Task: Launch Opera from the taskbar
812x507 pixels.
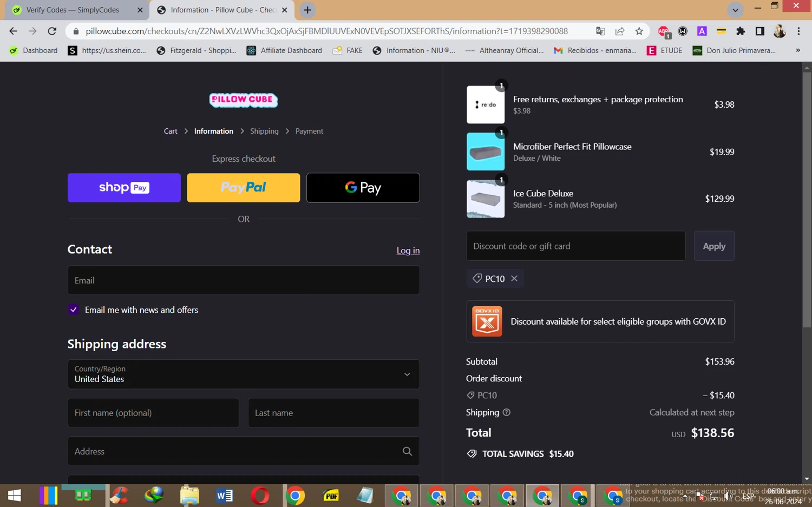Action: (260, 495)
